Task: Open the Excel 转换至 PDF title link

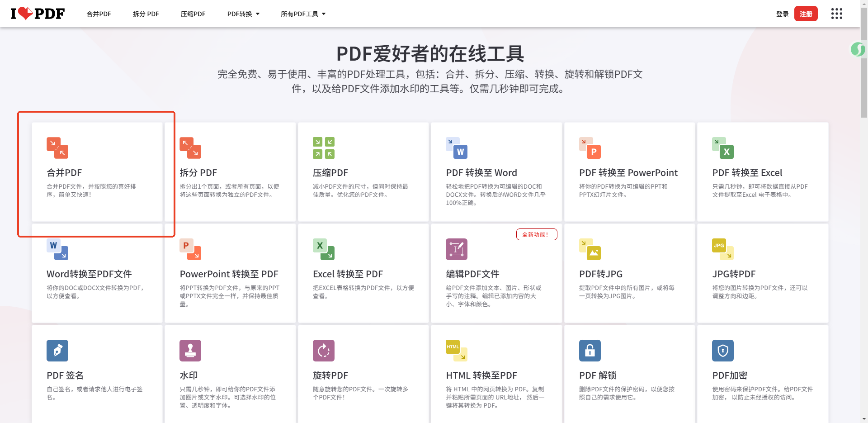Action: pyautogui.click(x=348, y=274)
